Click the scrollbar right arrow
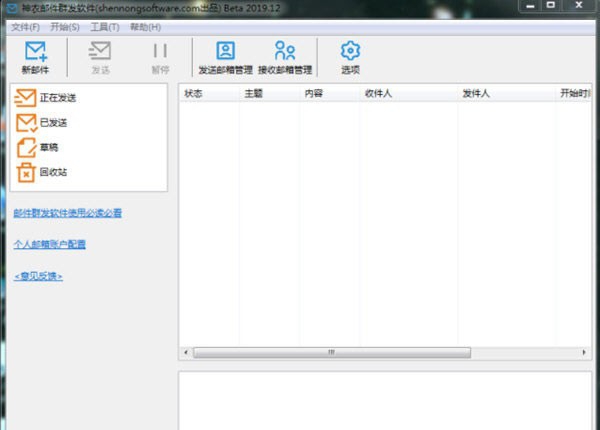This screenshot has width=600, height=430. 584,352
